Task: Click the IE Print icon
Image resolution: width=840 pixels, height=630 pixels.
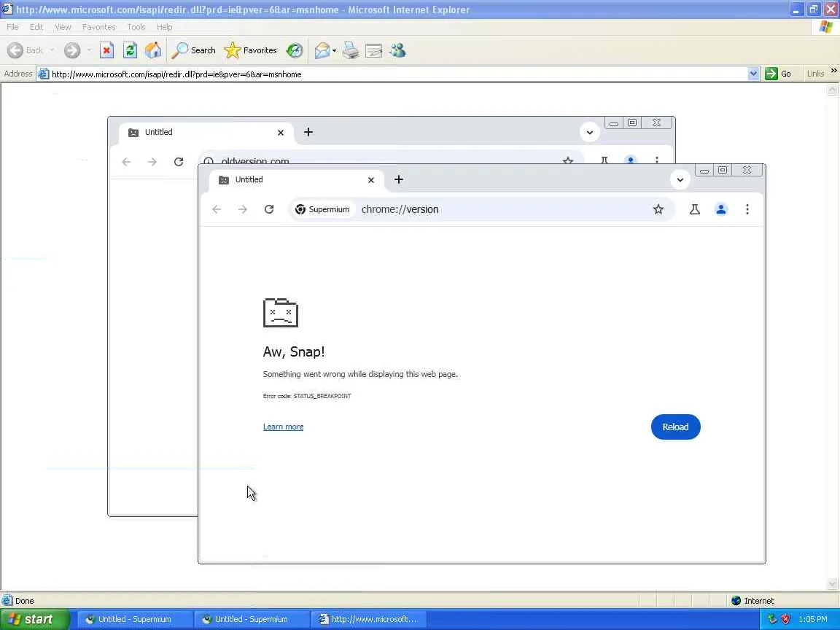Action: (350, 50)
